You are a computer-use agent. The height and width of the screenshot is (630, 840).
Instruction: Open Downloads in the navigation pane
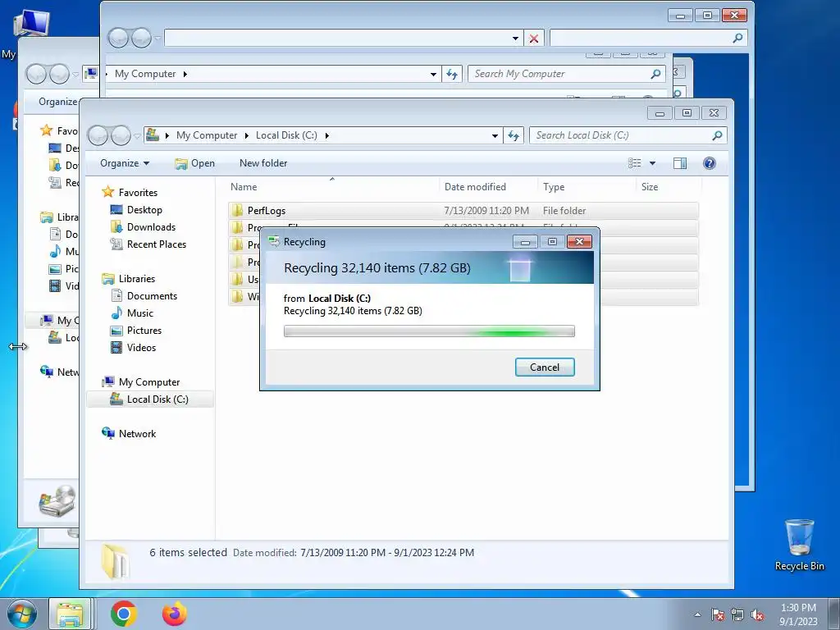[x=151, y=226]
